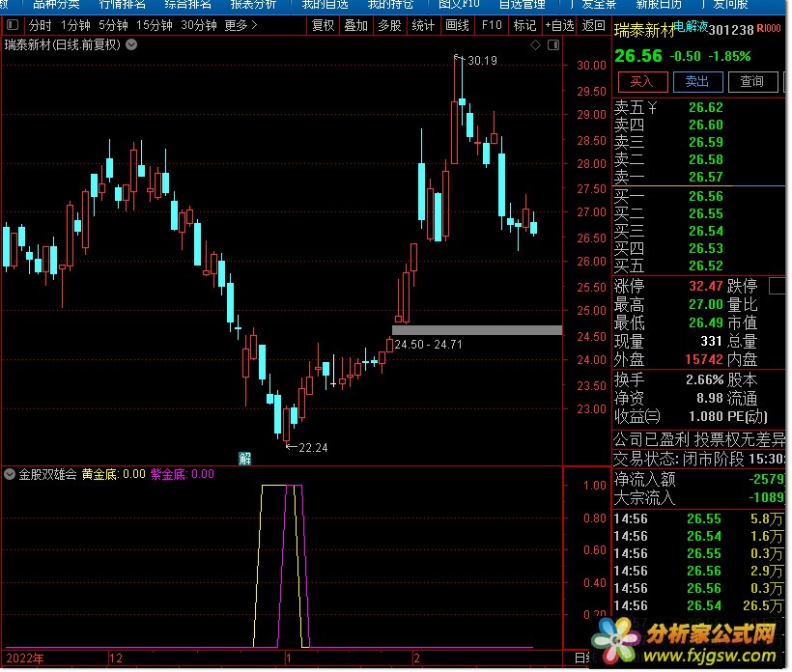Click the 30.19 high price marker
The width and height of the screenshot is (792, 672).
pyautogui.click(x=484, y=61)
